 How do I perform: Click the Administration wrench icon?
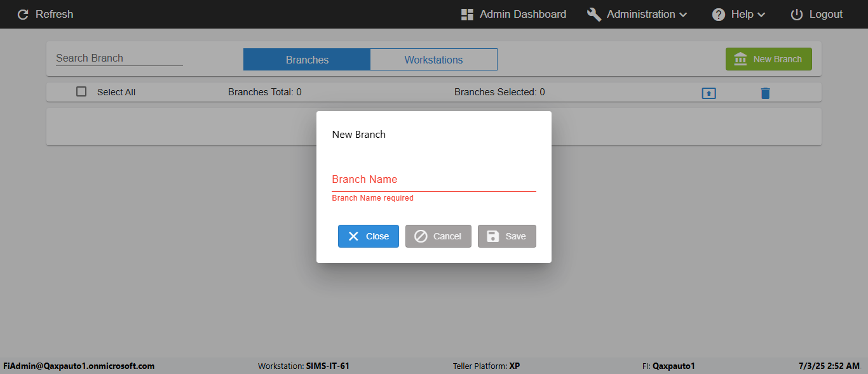pos(594,14)
